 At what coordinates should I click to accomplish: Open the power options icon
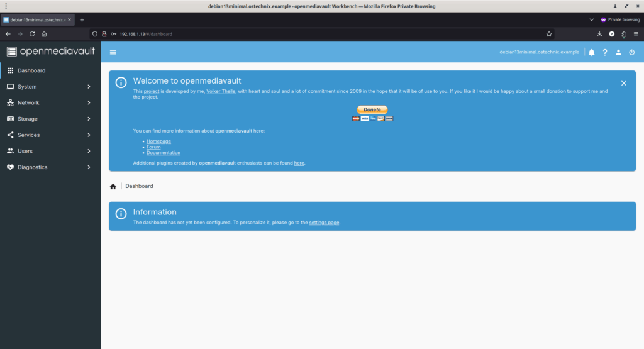(x=631, y=52)
